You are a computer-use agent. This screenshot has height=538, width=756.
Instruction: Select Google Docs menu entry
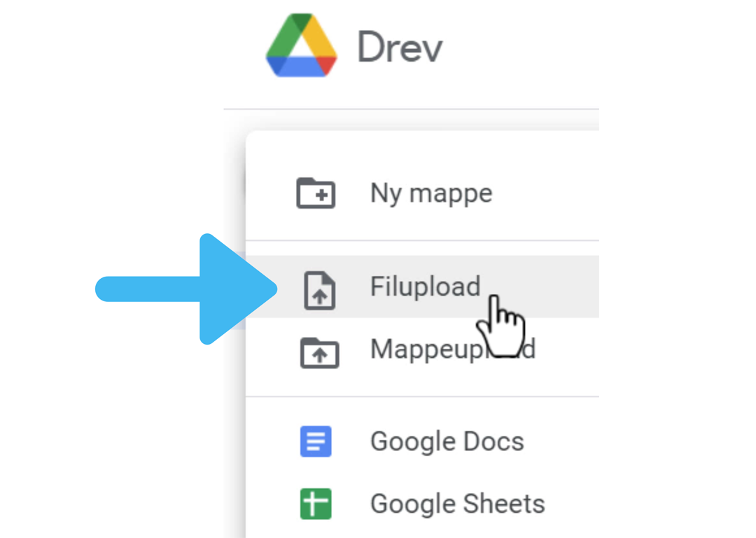click(422, 441)
